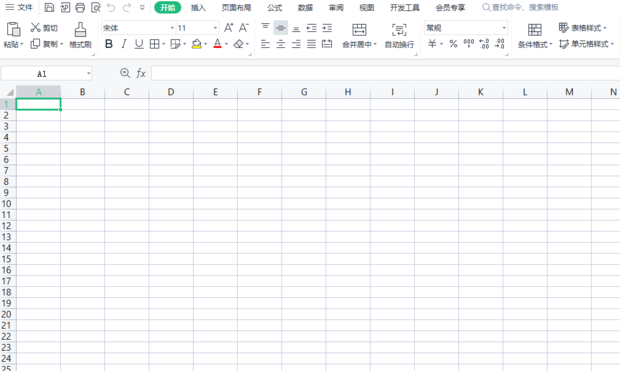Click the Print Preview icon
This screenshot has height=371, width=620.
pos(96,7)
